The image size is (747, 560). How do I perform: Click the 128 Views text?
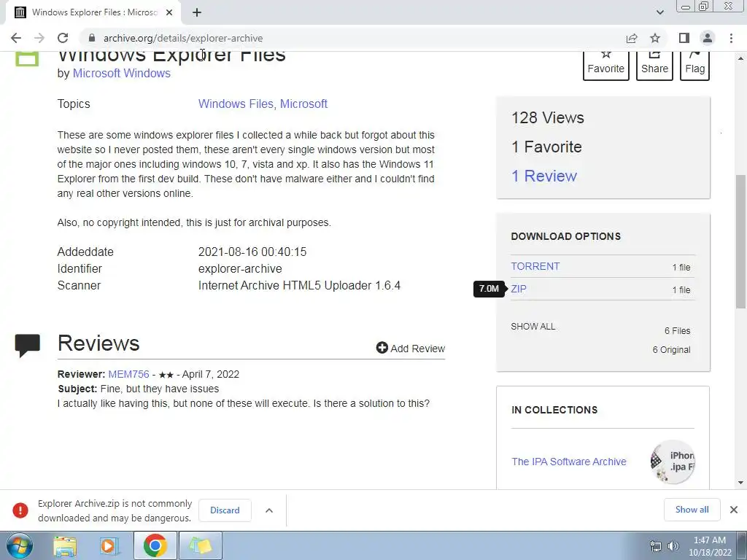[x=547, y=117]
